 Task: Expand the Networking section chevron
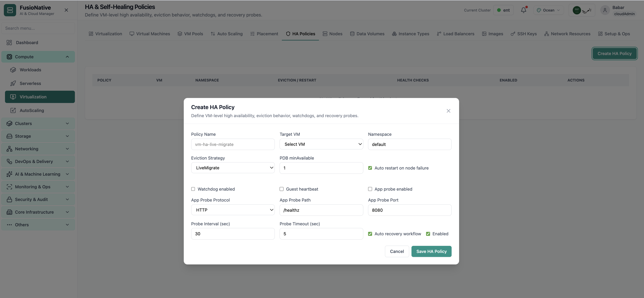[x=67, y=149]
